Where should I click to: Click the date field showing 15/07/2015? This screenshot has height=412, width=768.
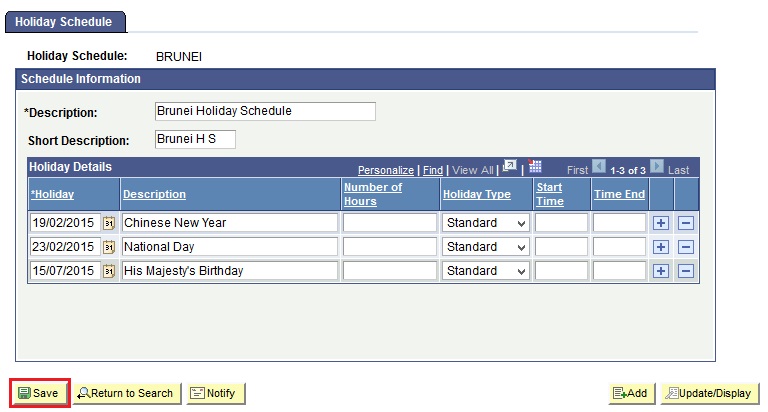pyautogui.click(x=65, y=271)
